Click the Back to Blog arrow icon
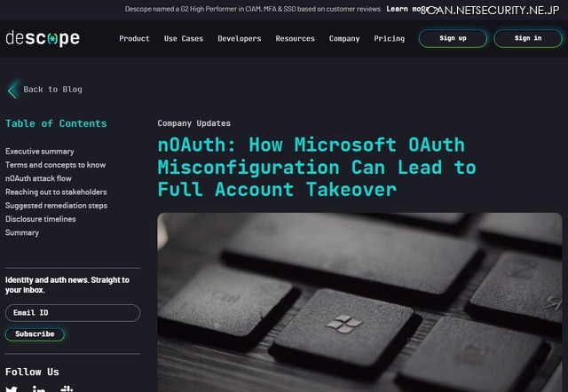 pos(12,90)
